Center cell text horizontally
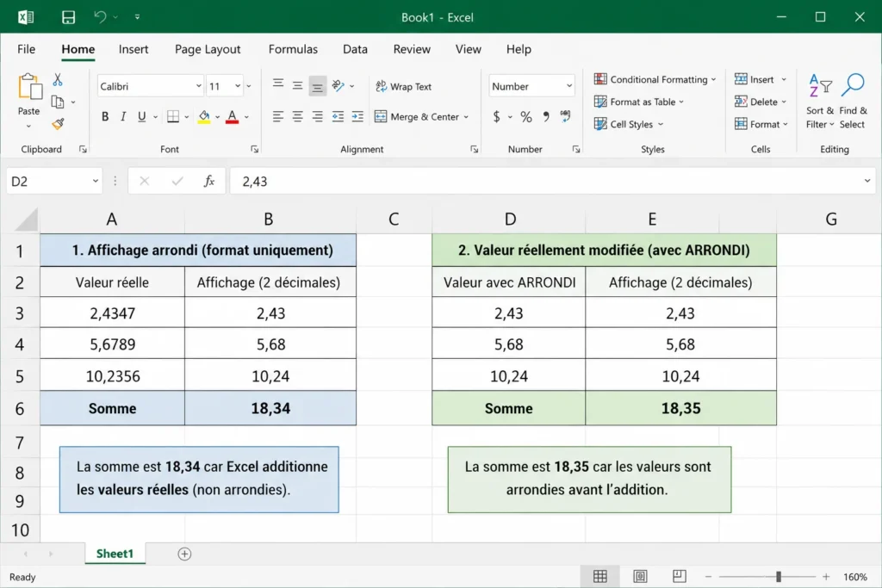 pyautogui.click(x=297, y=116)
